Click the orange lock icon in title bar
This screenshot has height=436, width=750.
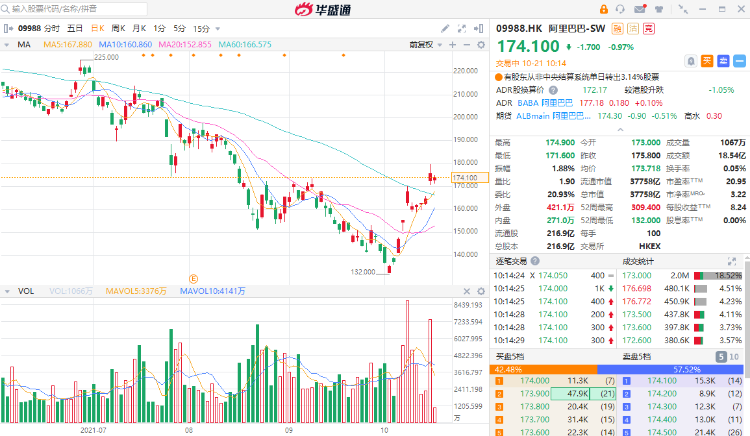click(x=604, y=9)
